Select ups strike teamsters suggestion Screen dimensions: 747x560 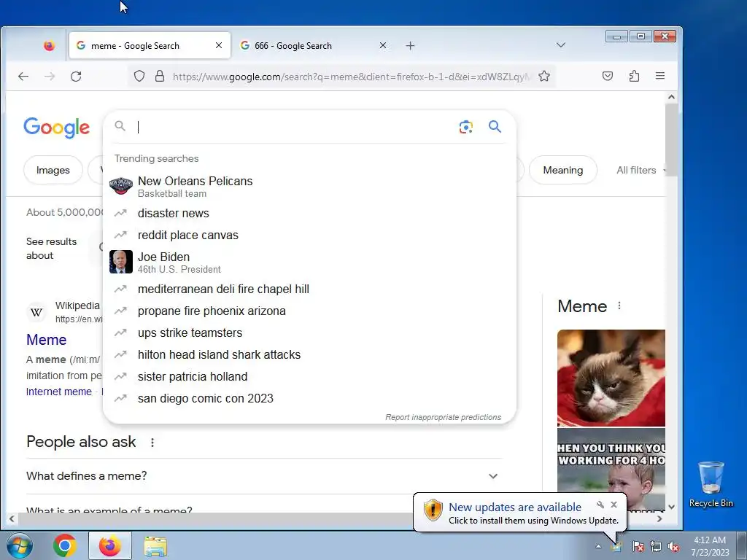(x=309, y=332)
